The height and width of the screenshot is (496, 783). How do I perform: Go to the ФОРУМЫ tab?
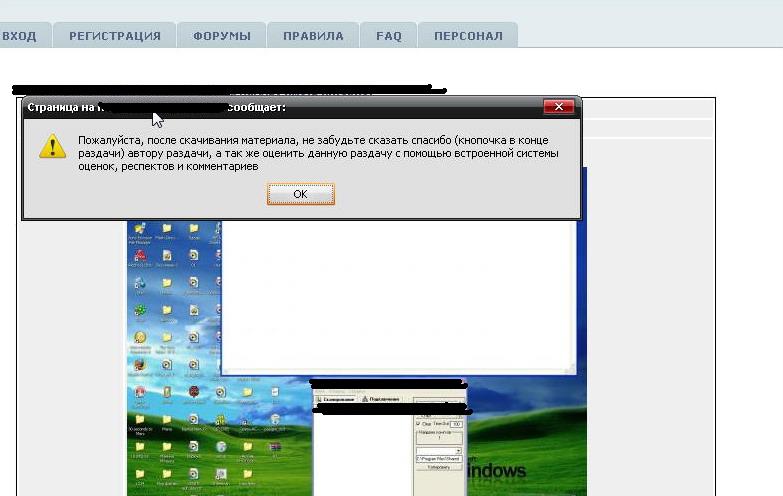point(222,35)
